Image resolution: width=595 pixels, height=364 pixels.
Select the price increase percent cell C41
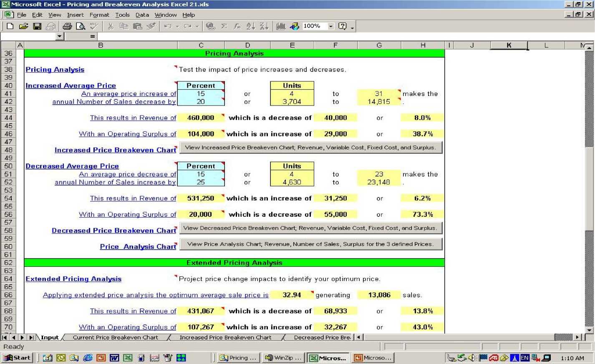[x=201, y=94]
